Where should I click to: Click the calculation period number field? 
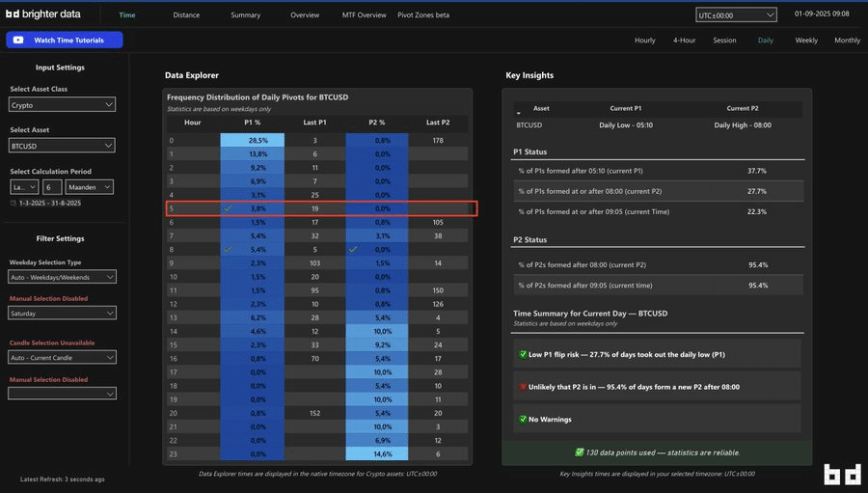tap(52, 186)
